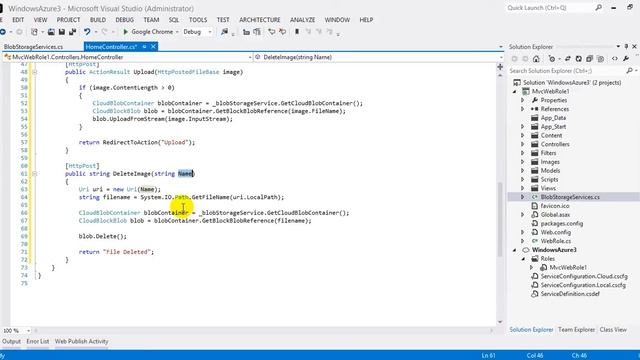The width and height of the screenshot is (640, 360).
Task: Open Properties with the wrench icon
Action: pyautogui.click(x=626, y=59)
